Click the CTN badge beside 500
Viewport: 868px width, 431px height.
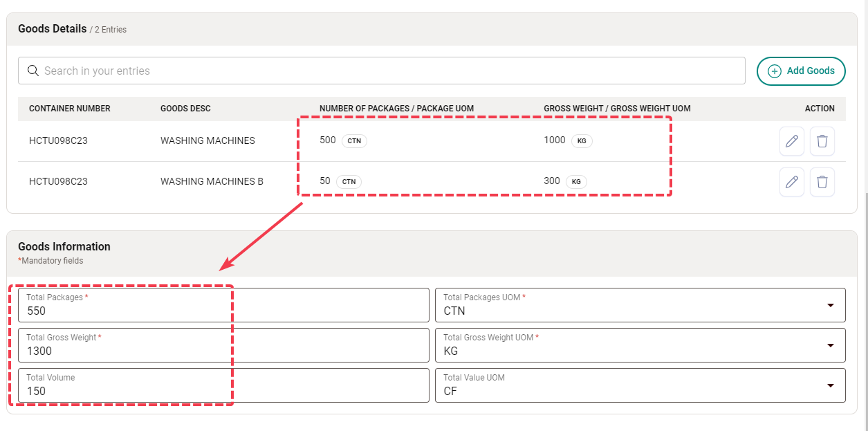[354, 141]
